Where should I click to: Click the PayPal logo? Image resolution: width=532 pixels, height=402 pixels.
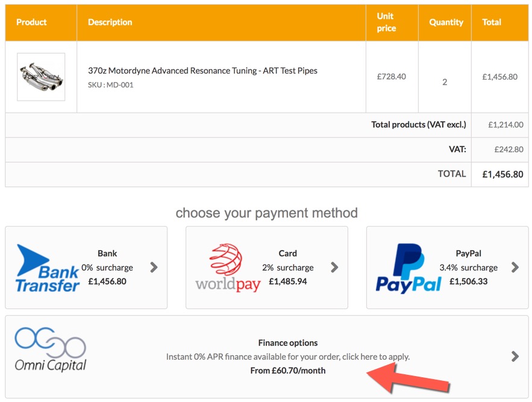(408, 268)
